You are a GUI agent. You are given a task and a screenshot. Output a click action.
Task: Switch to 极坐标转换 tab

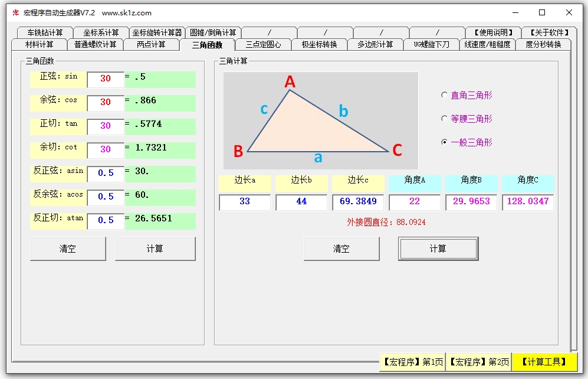(320, 45)
